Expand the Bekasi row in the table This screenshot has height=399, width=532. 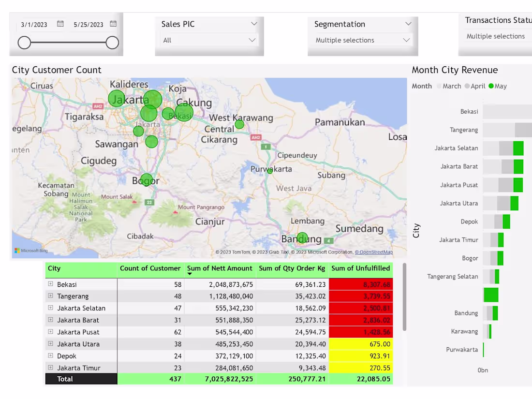click(x=50, y=284)
